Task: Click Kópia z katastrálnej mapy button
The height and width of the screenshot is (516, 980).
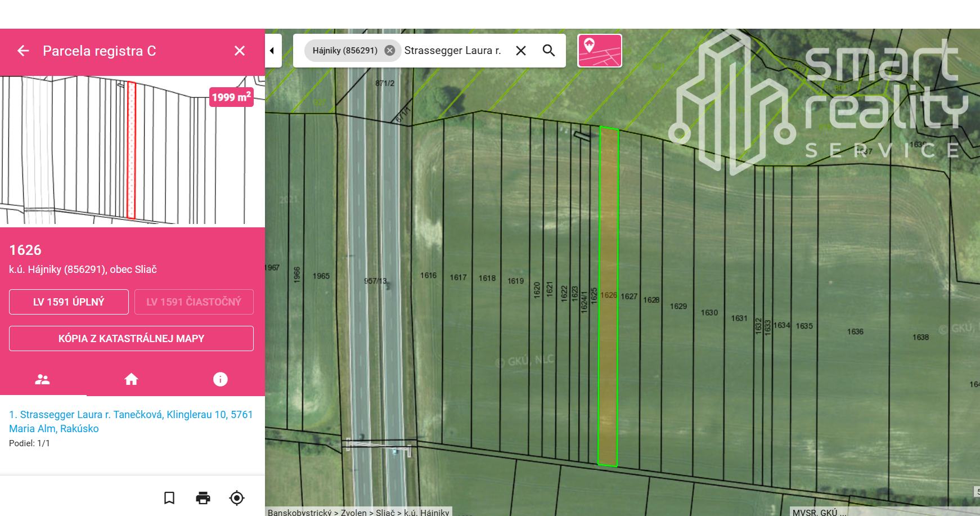Action: [x=131, y=339]
